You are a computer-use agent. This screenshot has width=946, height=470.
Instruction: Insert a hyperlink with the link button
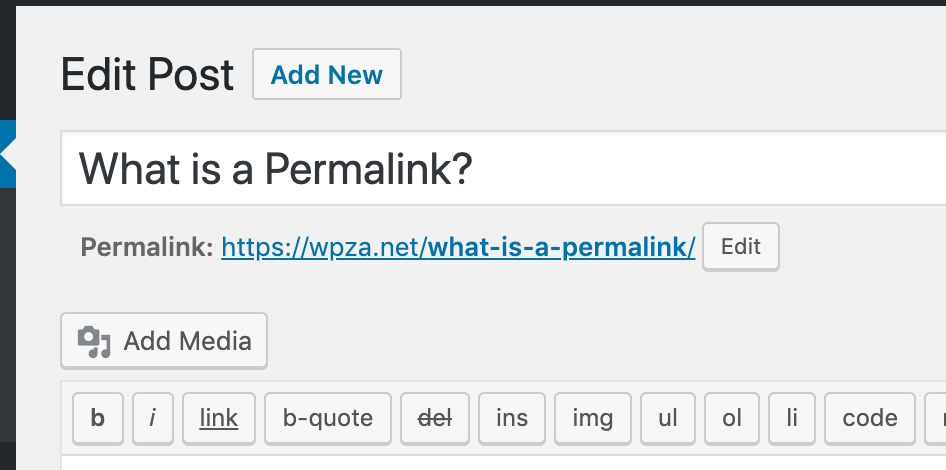click(219, 418)
